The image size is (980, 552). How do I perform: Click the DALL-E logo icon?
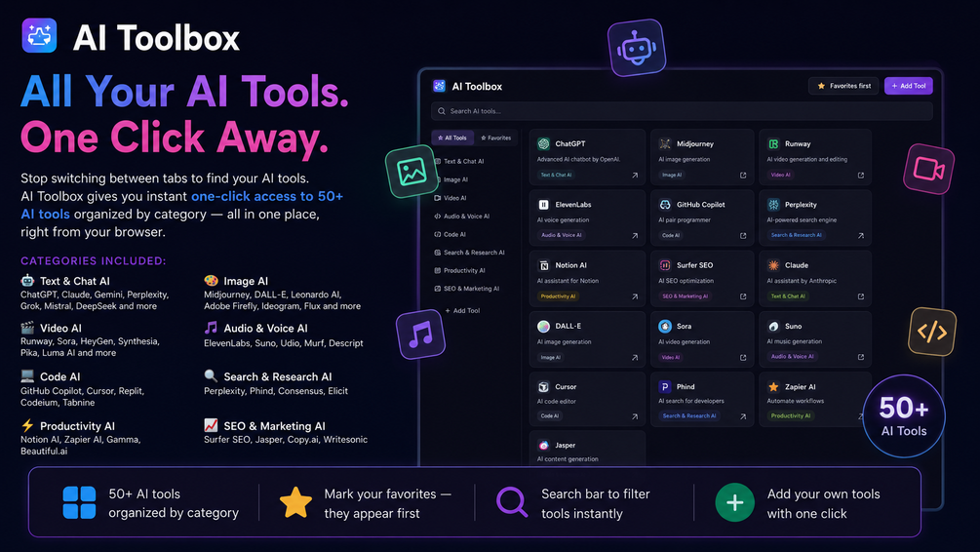coord(543,326)
